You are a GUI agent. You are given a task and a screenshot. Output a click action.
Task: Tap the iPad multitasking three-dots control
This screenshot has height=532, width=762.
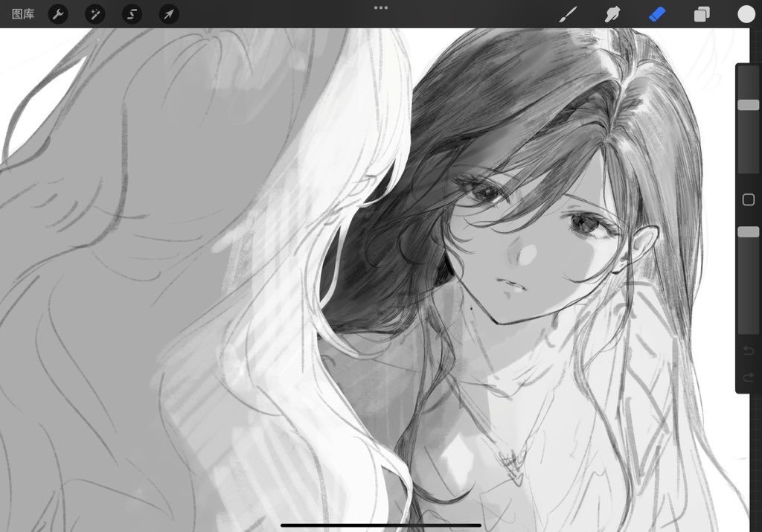(x=381, y=7)
